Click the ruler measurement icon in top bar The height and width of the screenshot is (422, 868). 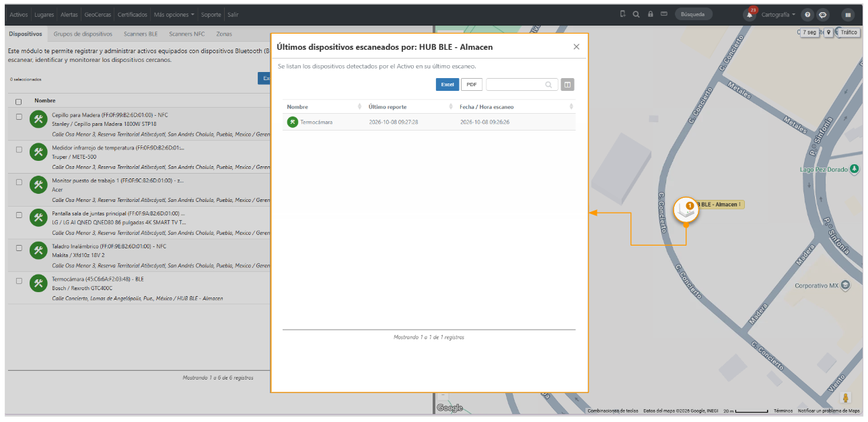(663, 14)
